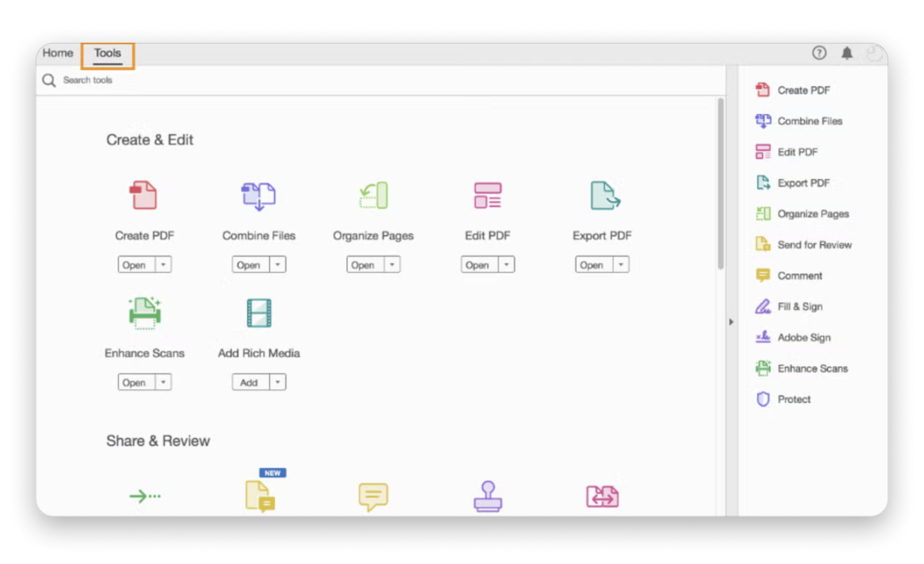Open dropdown arrow under Export PDF
Screen dimensions: 924x564
621,265
